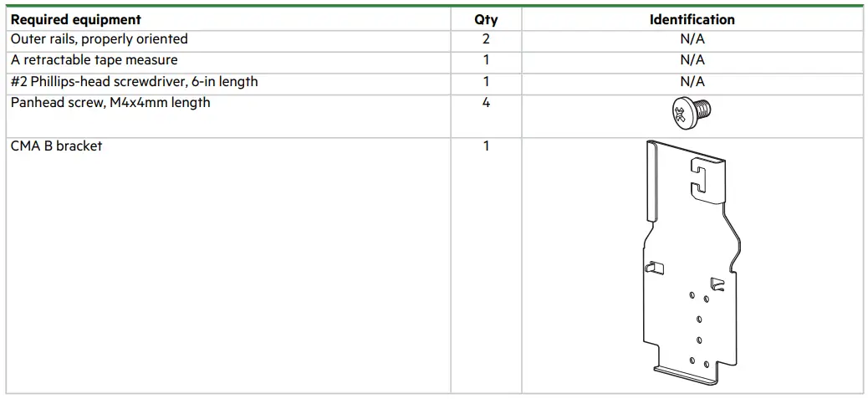Select the "Required equipment" column header
This screenshot has height=399, width=868.
(x=76, y=19)
